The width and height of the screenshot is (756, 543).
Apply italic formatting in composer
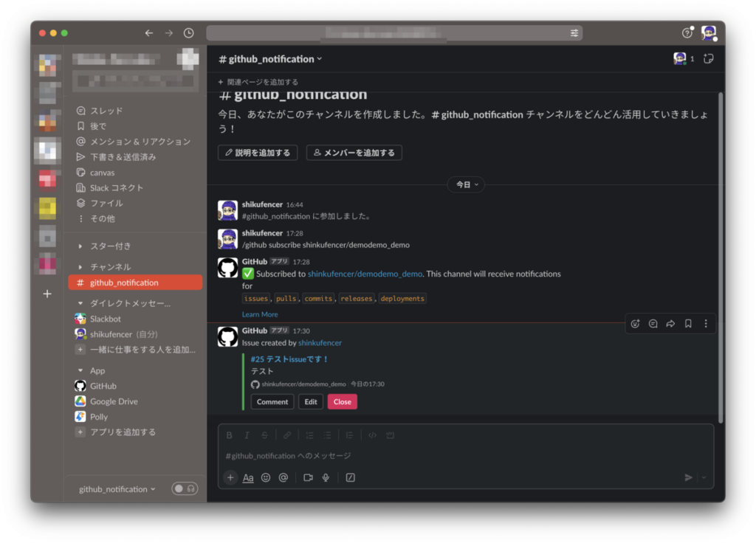[x=247, y=435]
